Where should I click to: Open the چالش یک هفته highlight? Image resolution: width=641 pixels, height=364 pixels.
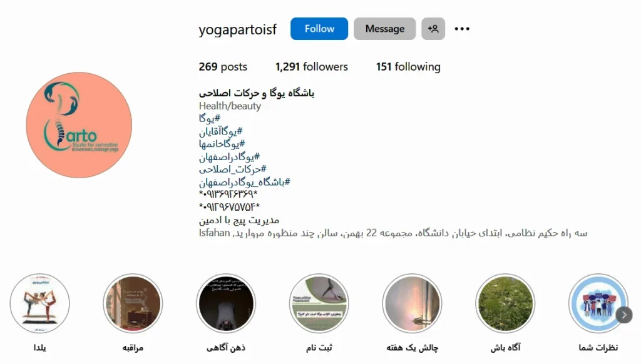pyautogui.click(x=412, y=303)
